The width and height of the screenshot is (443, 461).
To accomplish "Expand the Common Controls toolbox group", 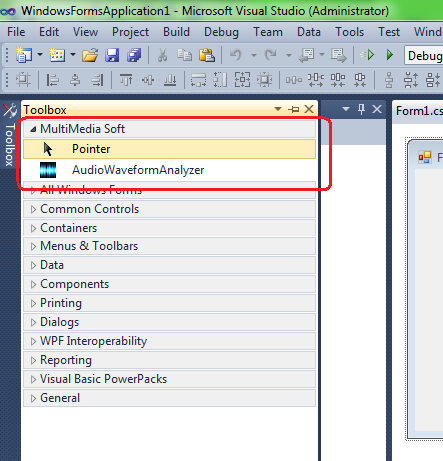I will click(169, 209).
